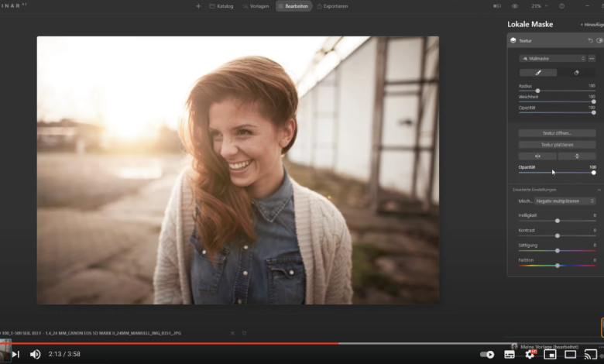Flip texture vertically
The width and height of the screenshot is (604, 364).
(x=576, y=156)
